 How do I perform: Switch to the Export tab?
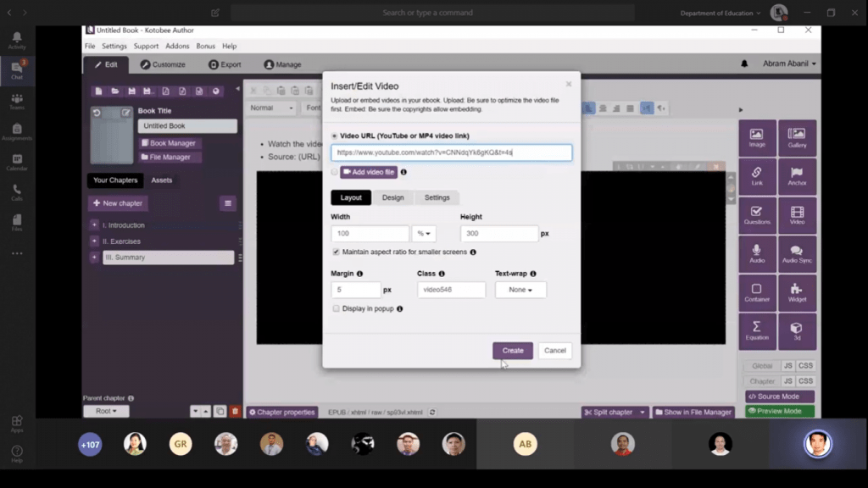tap(225, 64)
